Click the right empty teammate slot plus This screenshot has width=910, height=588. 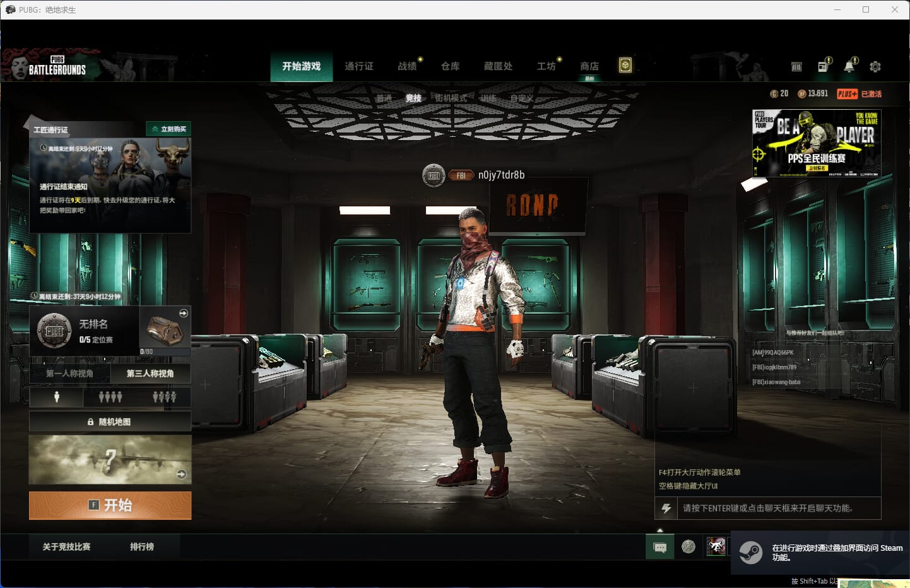point(693,388)
